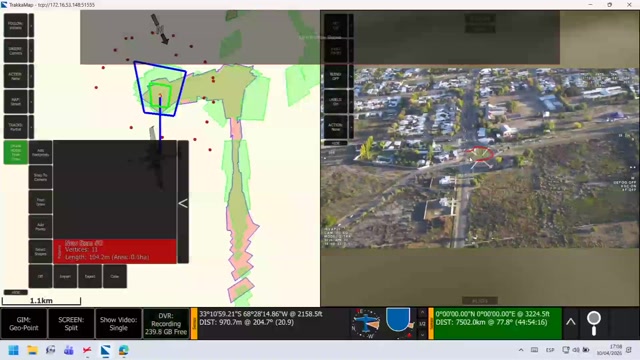Expand the UNDER Camera options arrow

pos(31,51)
